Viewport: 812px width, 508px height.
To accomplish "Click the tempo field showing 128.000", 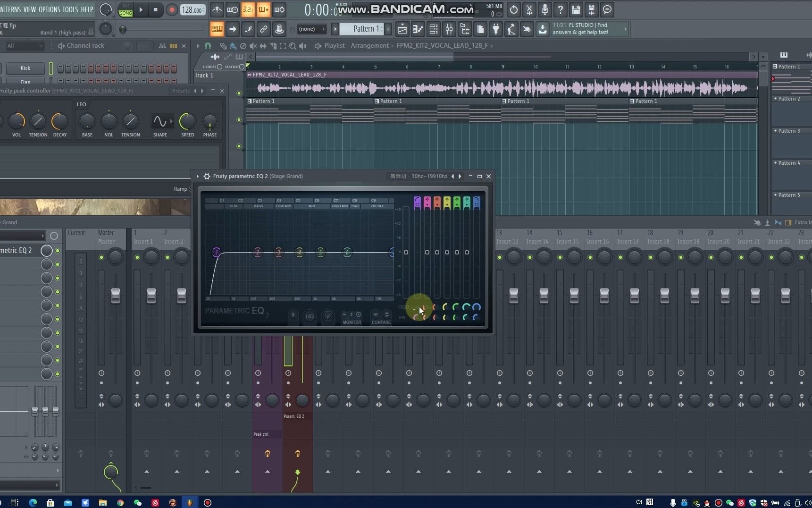I will pyautogui.click(x=193, y=10).
